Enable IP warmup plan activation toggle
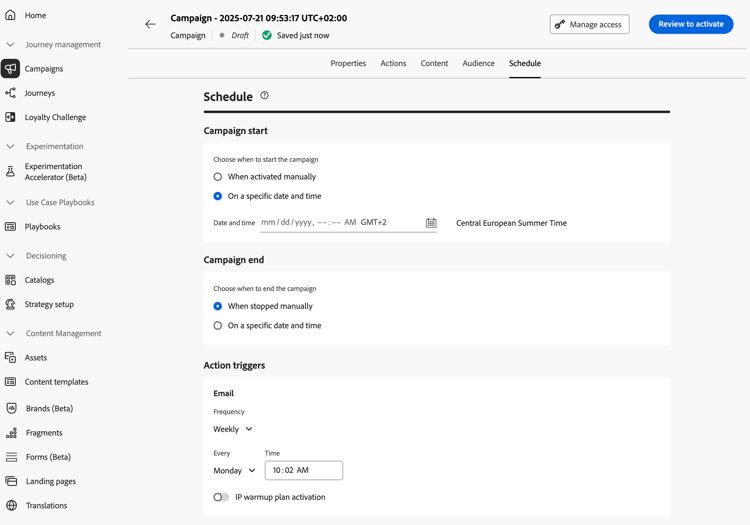The width and height of the screenshot is (750, 525). (x=221, y=497)
